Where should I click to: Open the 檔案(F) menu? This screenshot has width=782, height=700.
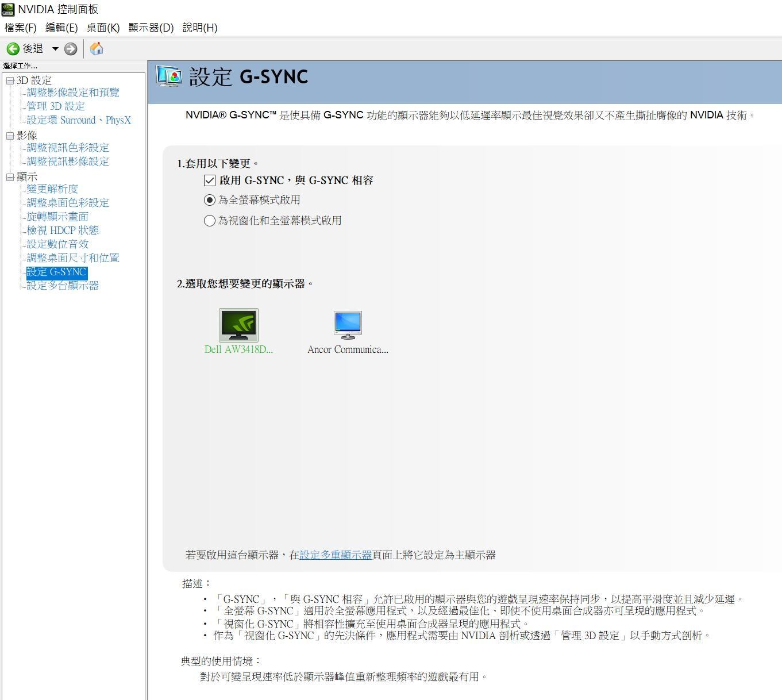[20, 28]
